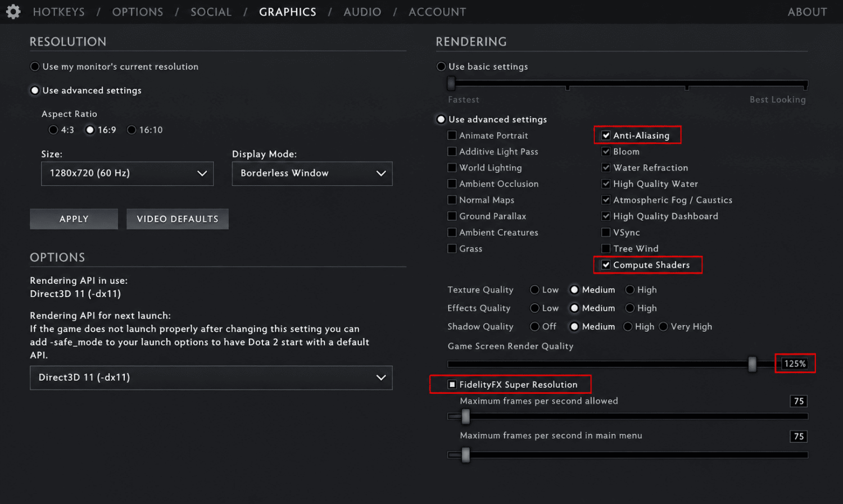Choose the 16:9 aspect ratio
Screen dimensions: 843x504
tap(90, 130)
